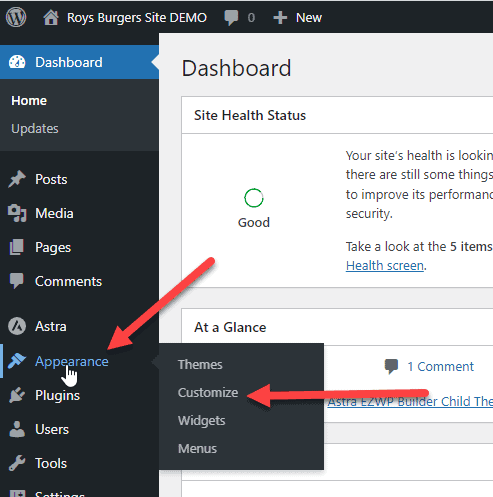The image size is (493, 497).
Task: Click the Plugins plug icon
Action: (17, 395)
